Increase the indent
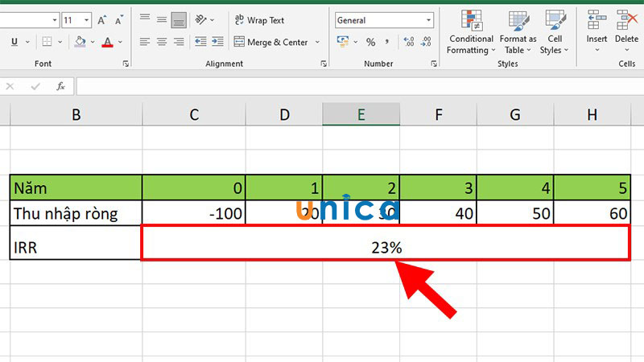644x362 pixels. (x=217, y=42)
